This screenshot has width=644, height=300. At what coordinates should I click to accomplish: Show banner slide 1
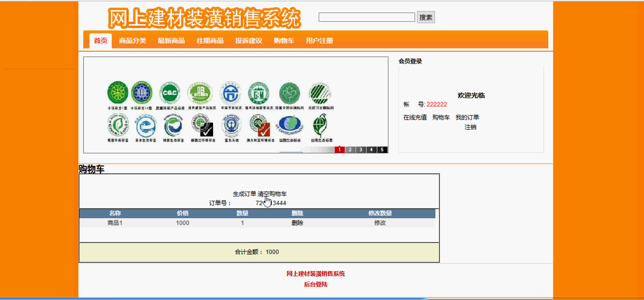(x=339, y=149)
